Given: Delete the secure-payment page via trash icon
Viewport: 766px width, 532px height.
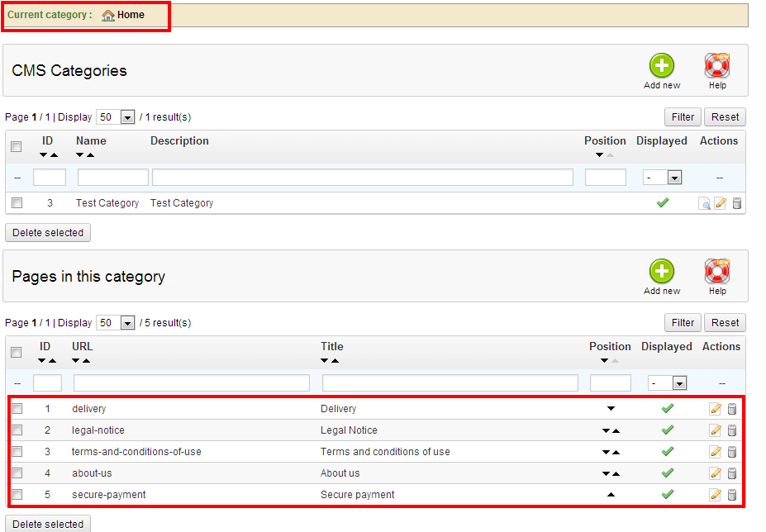Looking at the screenshot, I should 732,495.
